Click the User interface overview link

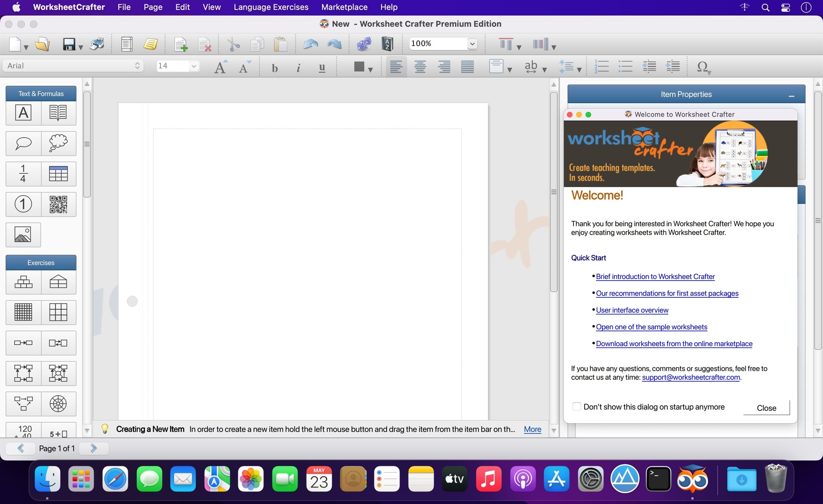tap(632, 309)
